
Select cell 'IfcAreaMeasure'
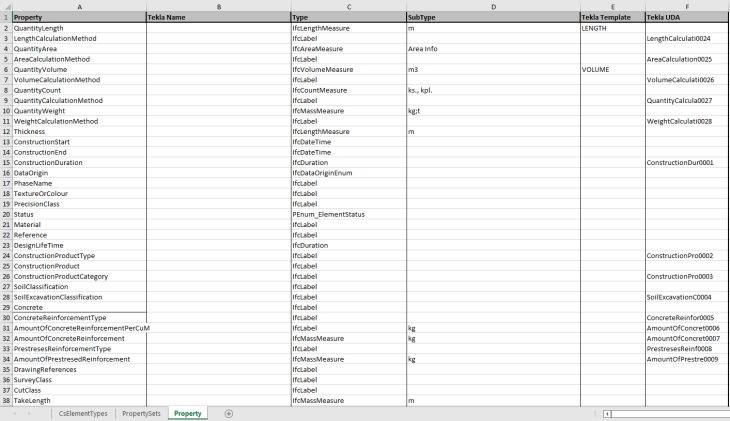pyautogui.click(x=349, y=48)
